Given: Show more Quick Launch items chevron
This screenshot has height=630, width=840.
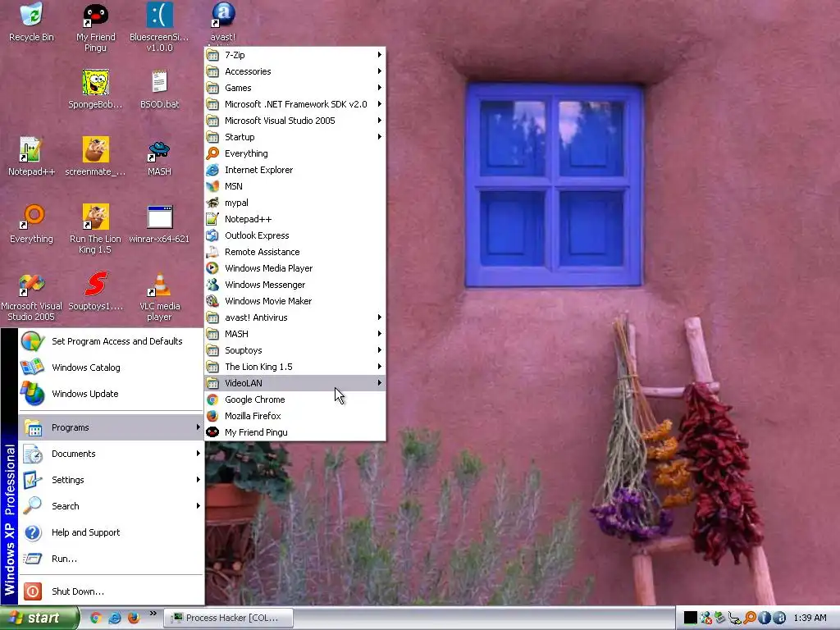Looking at the screenshot, I should coord(153,614).
